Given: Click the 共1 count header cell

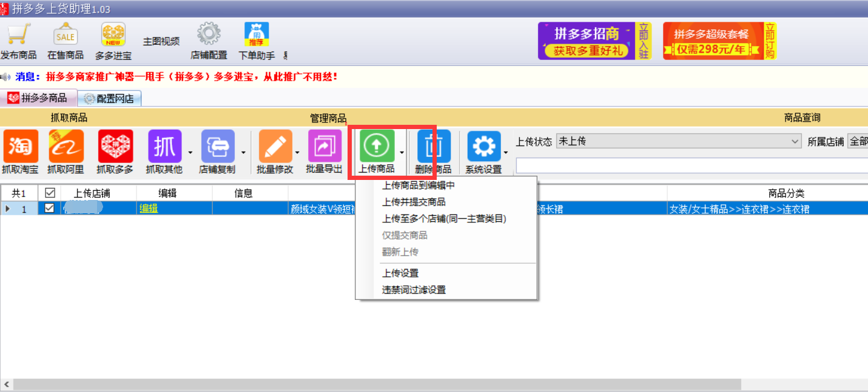Looking at the screenshot, I should (19, 193).
